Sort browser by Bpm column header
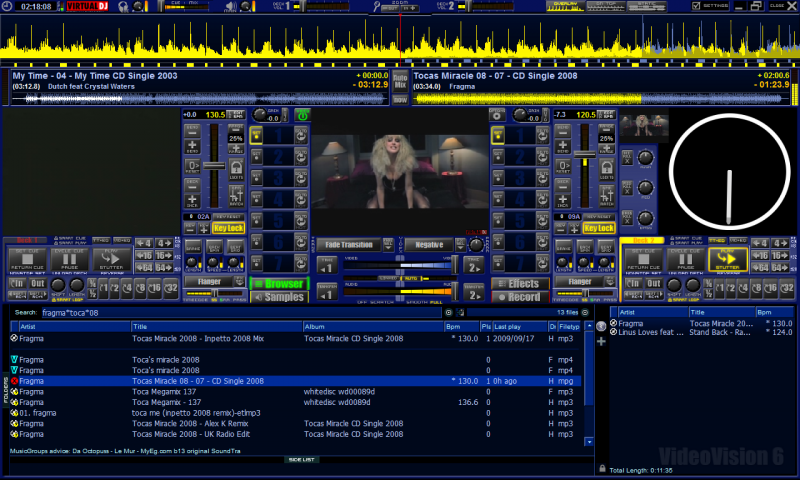The height and width of the screenshot is (480, 800). [x=461, y=326]
